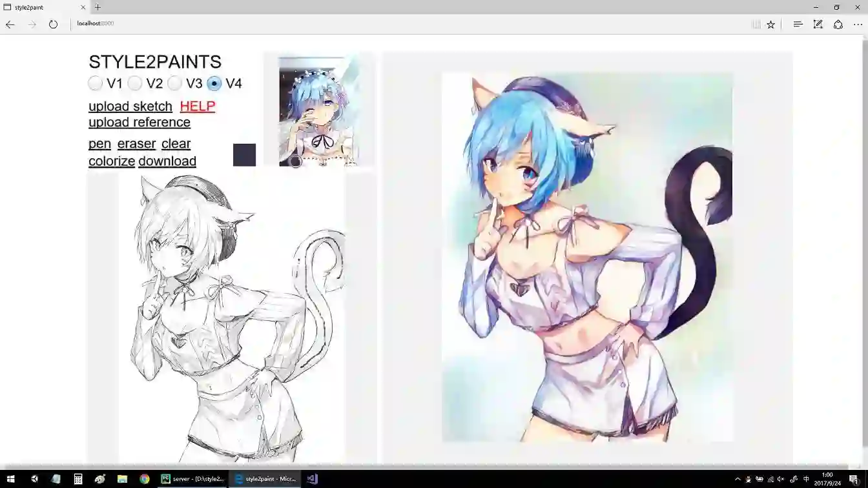Image resolution: width=868 pixels, height=488 pixels.
Task: Click the muted volume tray icon
Action: (x=781, y=479)
